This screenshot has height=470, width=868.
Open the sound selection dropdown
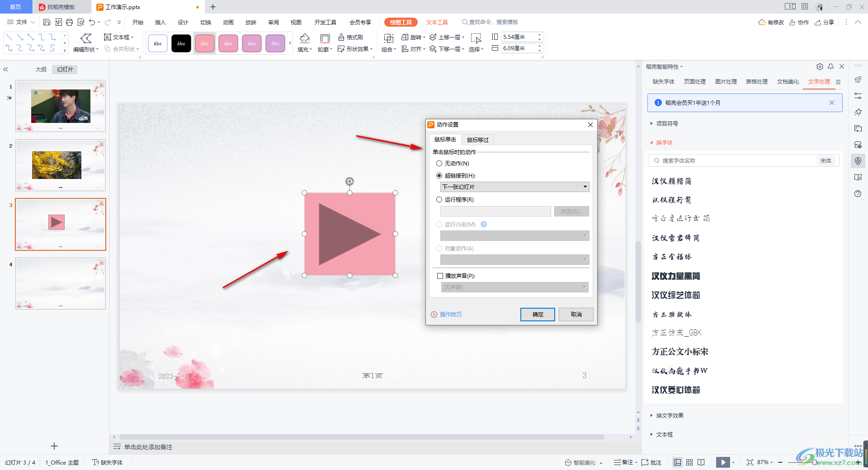pos(514,287)
